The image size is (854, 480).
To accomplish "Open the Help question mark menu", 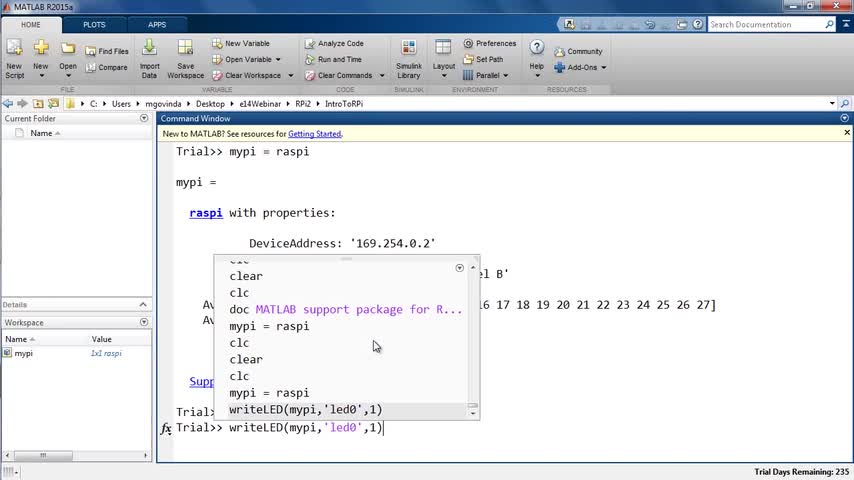I will pos(536,59).
